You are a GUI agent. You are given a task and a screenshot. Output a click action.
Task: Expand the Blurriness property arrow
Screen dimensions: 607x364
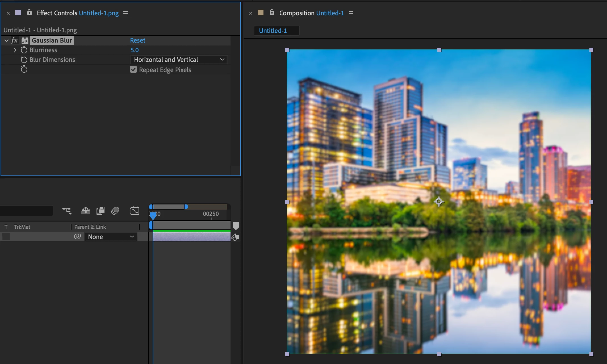15,50
